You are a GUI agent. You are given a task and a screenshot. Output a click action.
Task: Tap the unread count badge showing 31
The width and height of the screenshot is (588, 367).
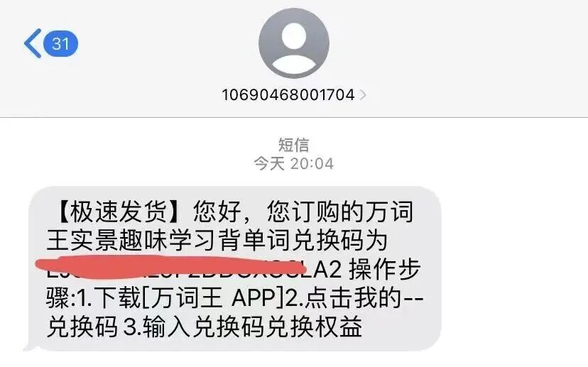click(x=61, y=43)
